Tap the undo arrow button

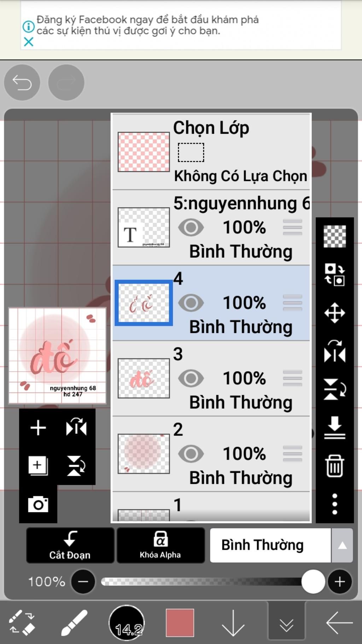tap(22, 83)
